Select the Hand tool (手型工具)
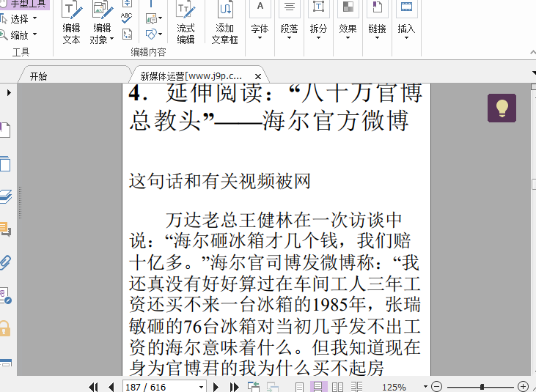Screen dimensions: 536x392 point(24,4)
